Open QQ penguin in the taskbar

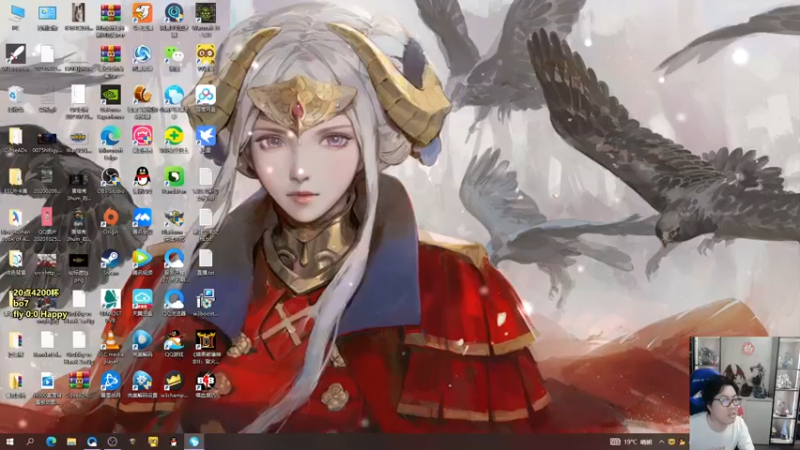(x=173, y=442)
